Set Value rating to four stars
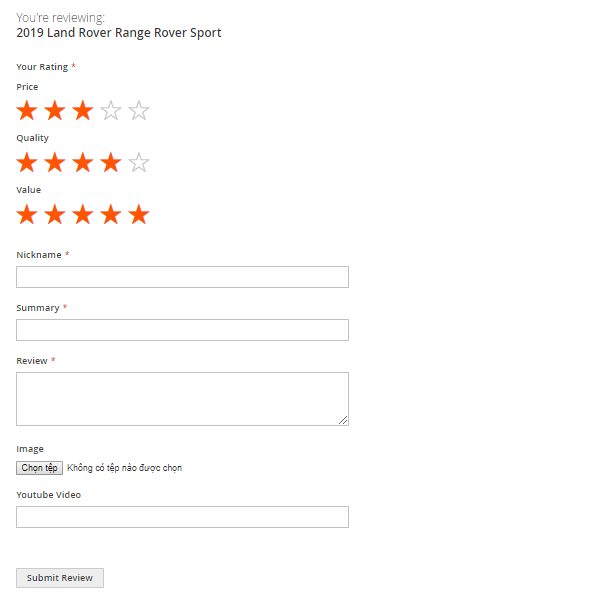600x600 pixels. pyautogui.click(x=111, y=214)
